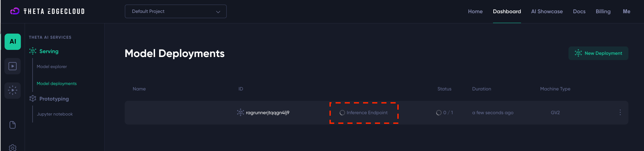
Task: Go to the Home tab
Action: (x=475, y=12)
